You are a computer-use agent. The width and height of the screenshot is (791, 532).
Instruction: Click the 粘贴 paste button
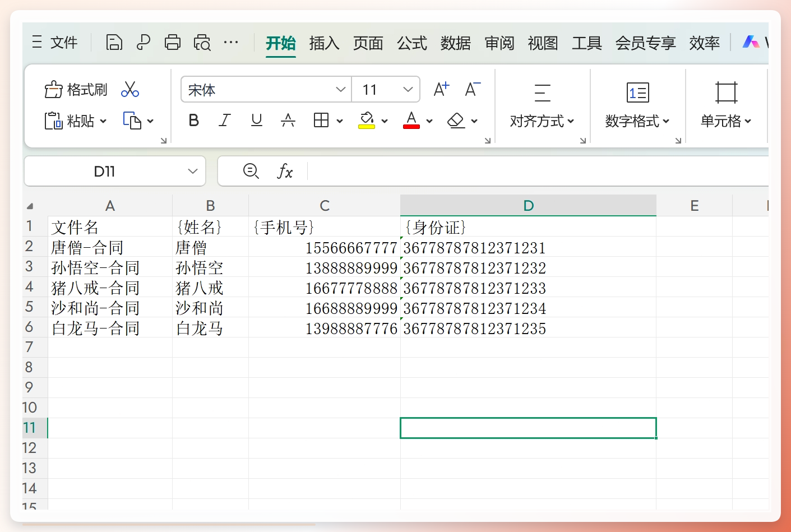pyautogui.click(x=70, y=121)
